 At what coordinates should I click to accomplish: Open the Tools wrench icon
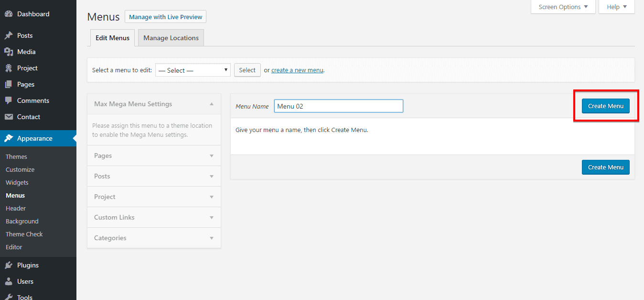10,297
